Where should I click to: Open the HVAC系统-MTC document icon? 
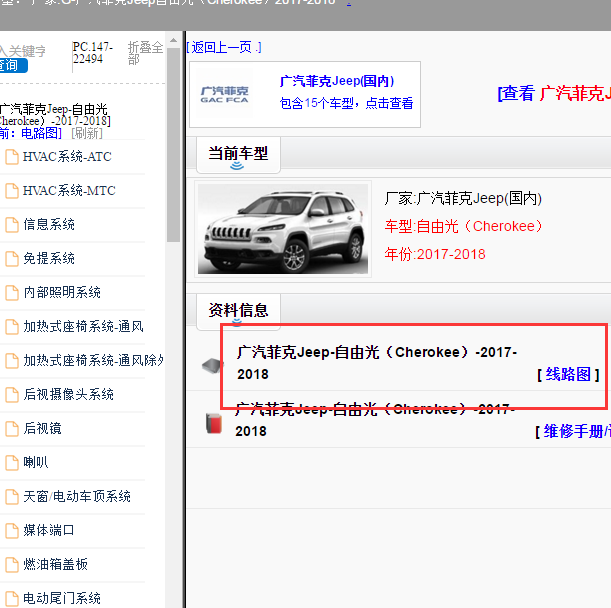point(12,191)
